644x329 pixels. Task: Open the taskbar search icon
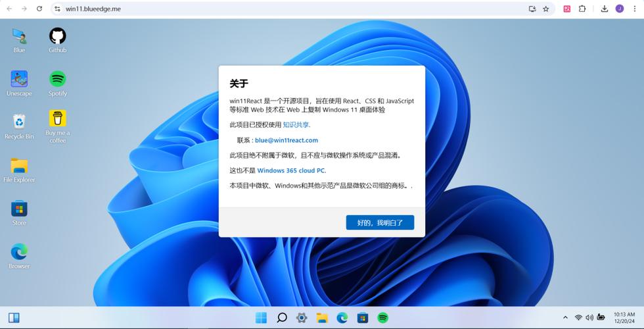[281, 317]
